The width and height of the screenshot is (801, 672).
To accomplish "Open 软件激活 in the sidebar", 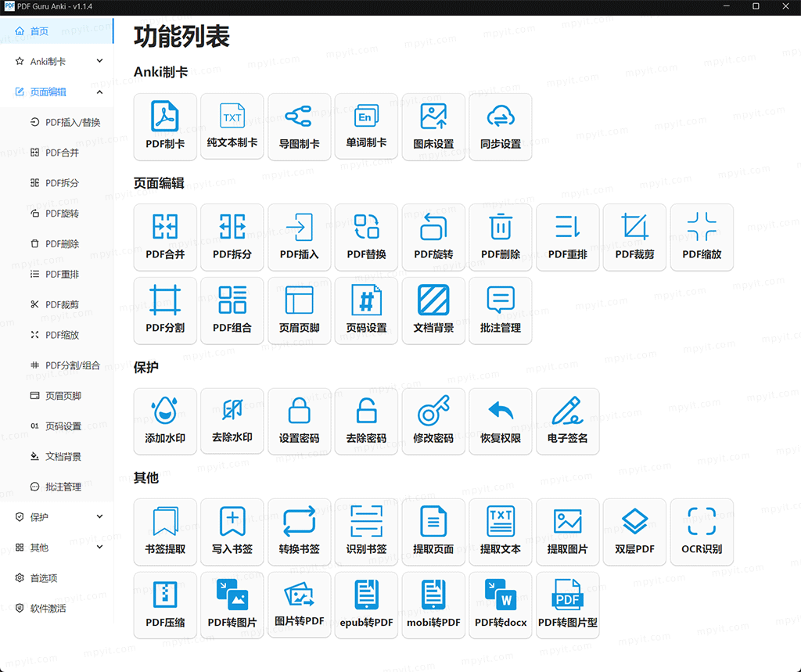I will pos(56,608).
